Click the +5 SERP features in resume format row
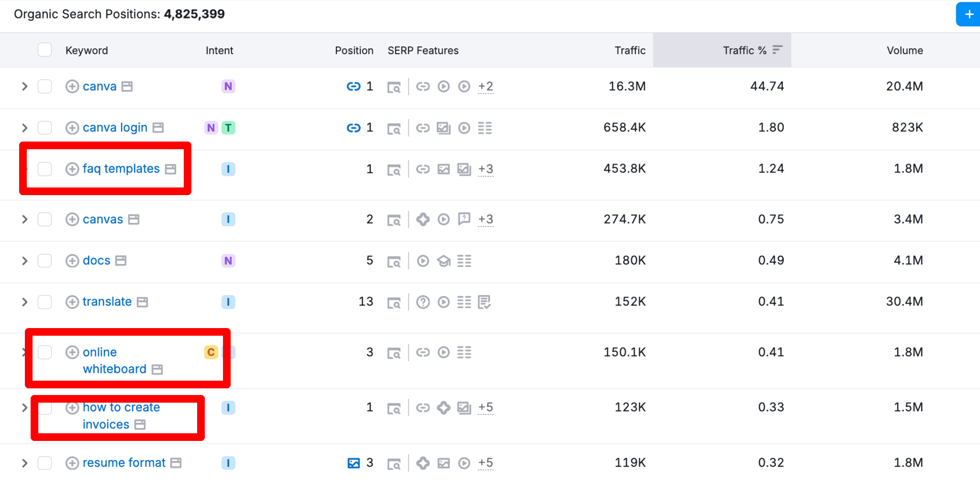The image size is (980, 494). 485,463
